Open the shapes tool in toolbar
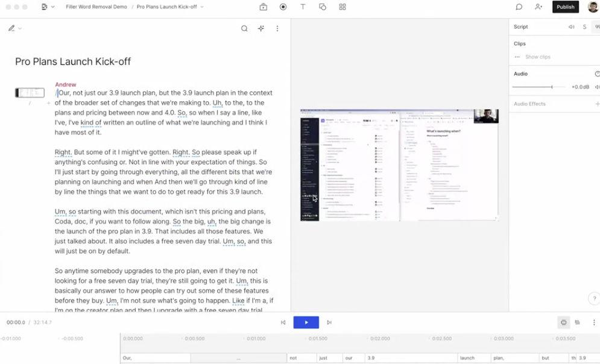 (323, 7)
